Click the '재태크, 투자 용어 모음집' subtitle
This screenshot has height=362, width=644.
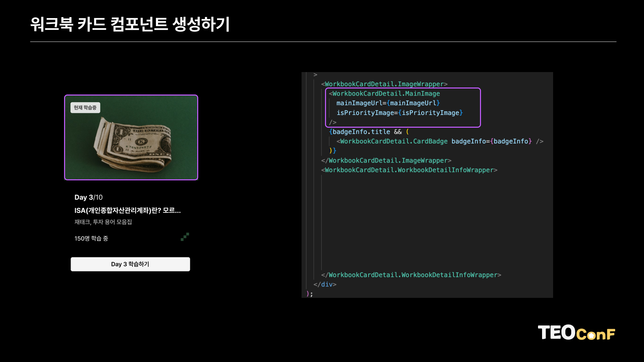(x=103, y=222)
